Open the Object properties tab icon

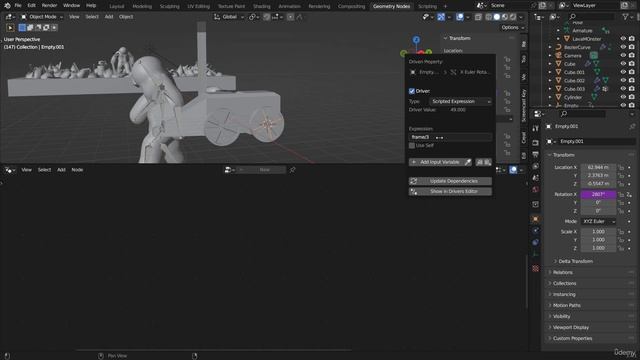click(536, 219)
